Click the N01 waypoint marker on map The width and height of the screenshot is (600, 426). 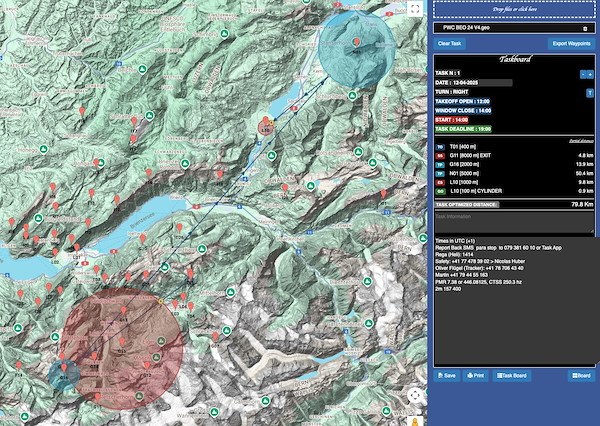point(357,42)
